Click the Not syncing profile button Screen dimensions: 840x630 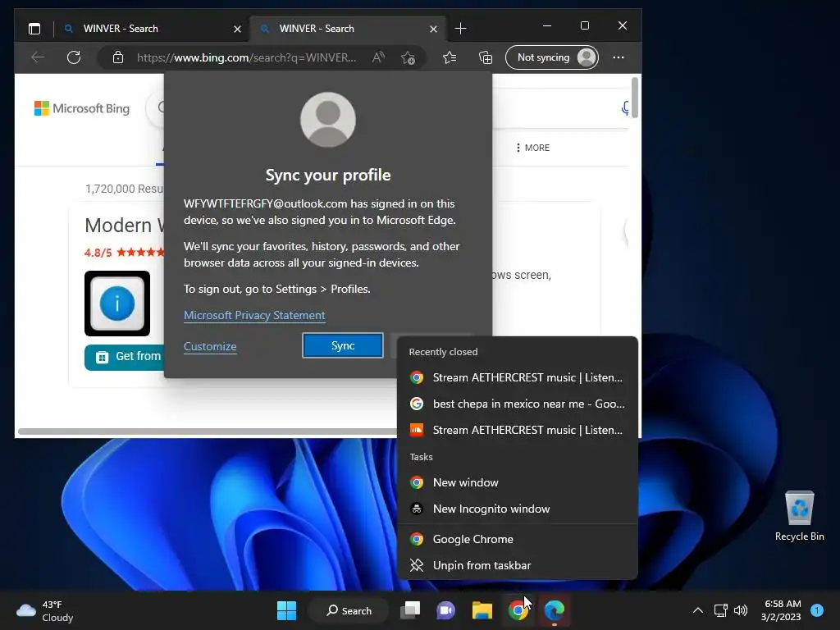(x=552, y=57)
